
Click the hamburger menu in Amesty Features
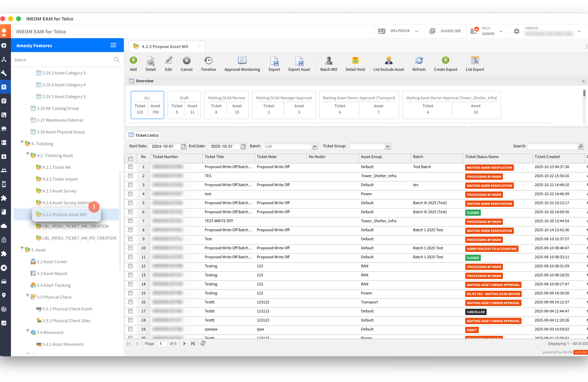113,45
